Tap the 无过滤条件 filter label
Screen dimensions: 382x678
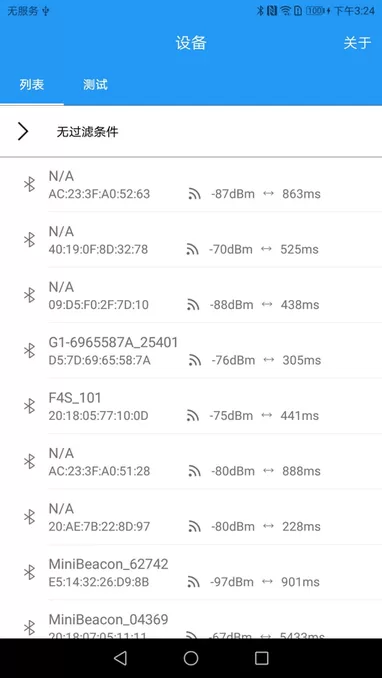point(87,132)
